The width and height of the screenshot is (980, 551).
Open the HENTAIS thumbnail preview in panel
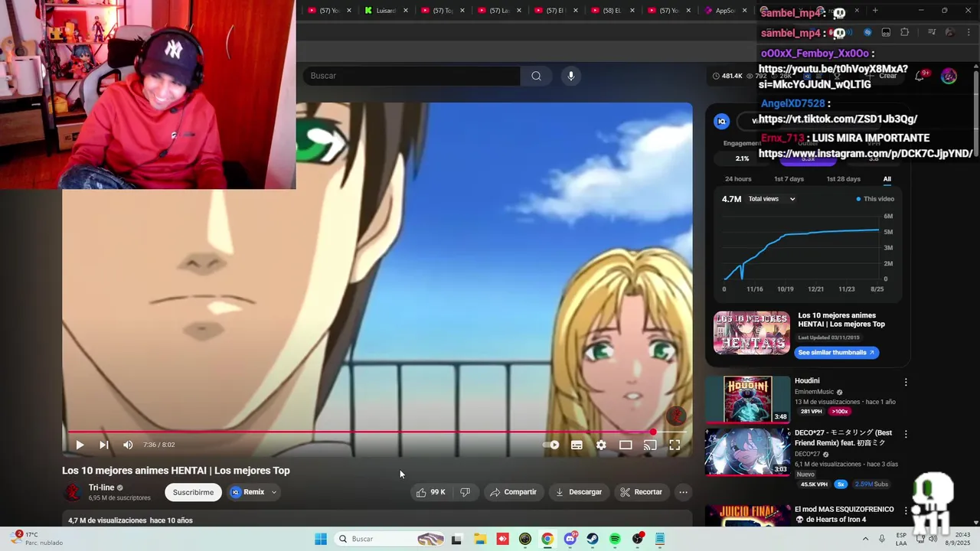coord(751,333)
